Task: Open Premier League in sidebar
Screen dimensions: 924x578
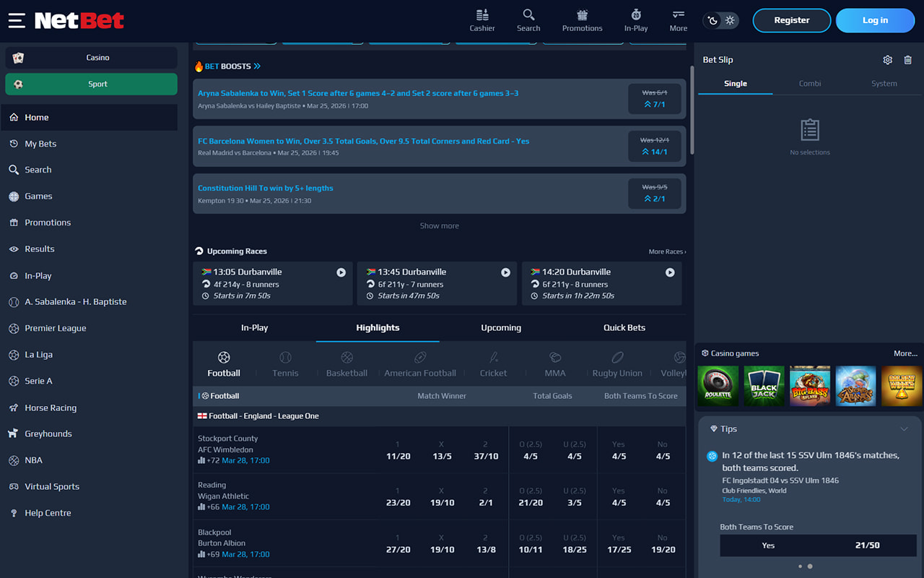Action: click(89, 328)
